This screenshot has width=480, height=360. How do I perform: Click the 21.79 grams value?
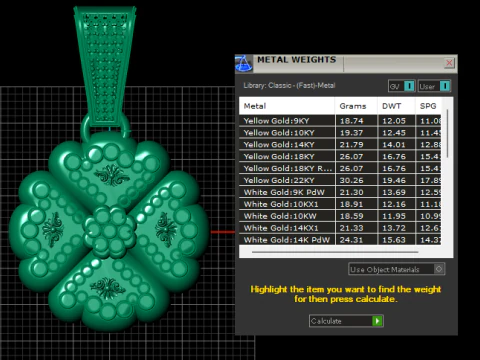click(351, 145)
